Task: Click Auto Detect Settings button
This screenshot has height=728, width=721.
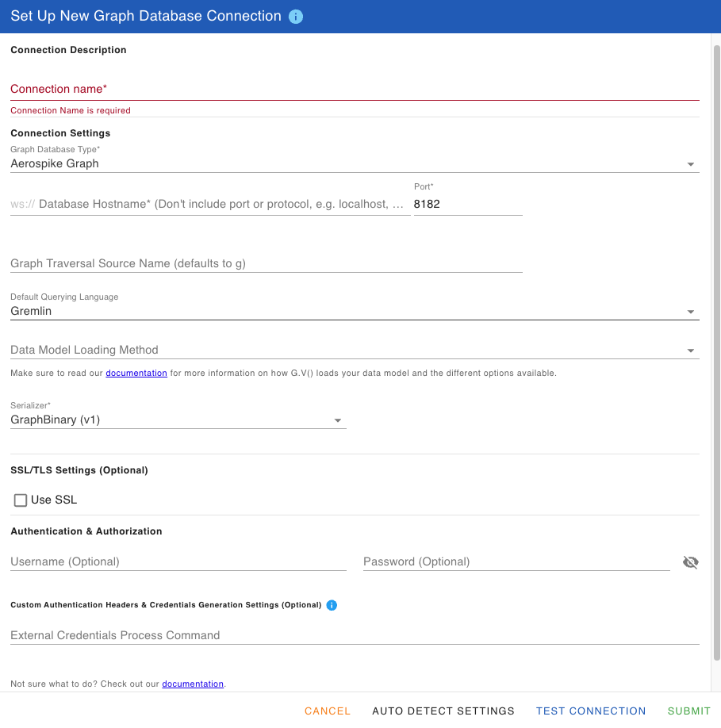Action: pyautogui.click(x=443, y=711)
